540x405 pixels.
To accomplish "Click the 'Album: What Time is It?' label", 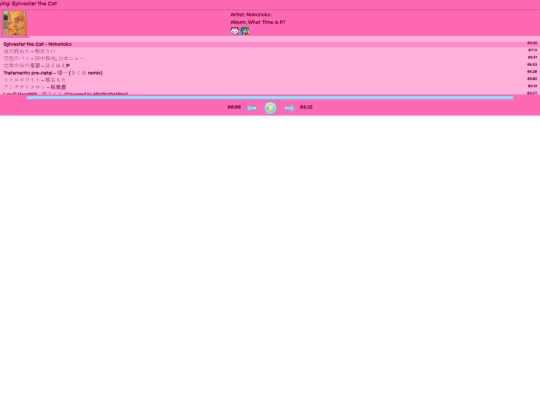I will [x=258, y=22].
